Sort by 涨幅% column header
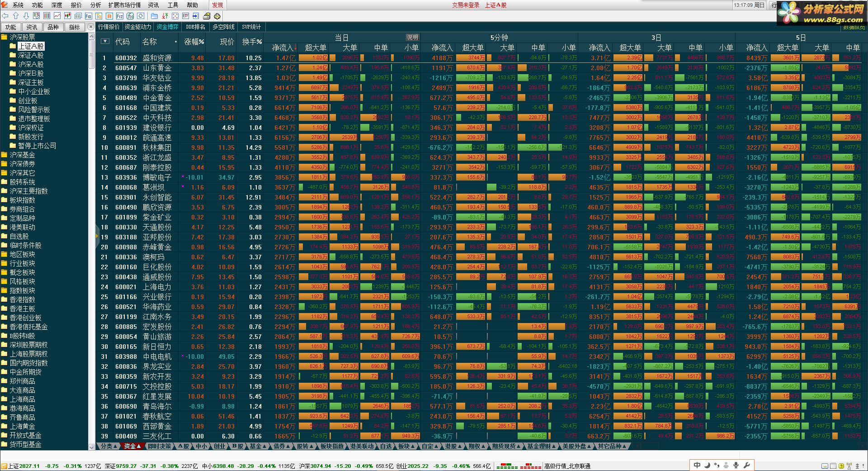 point(194,42)
